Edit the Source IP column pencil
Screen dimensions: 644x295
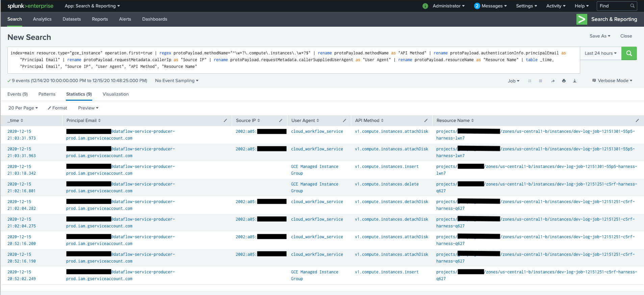point(281,121)
